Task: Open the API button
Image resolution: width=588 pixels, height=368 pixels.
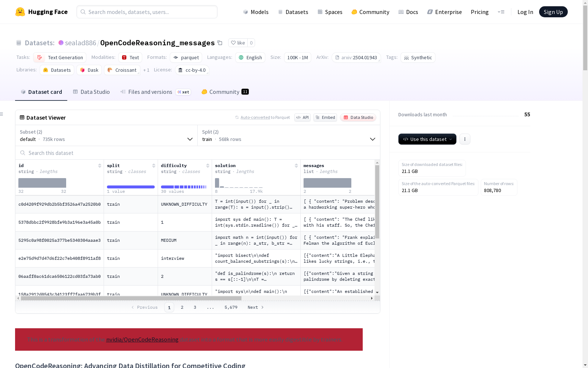Action: click(302, 117)
